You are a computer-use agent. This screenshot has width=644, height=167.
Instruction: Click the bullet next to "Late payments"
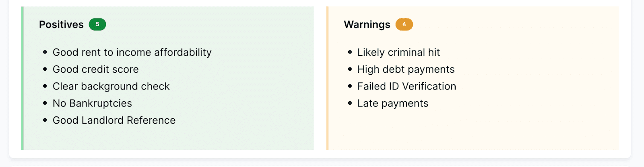click(350, 103)
